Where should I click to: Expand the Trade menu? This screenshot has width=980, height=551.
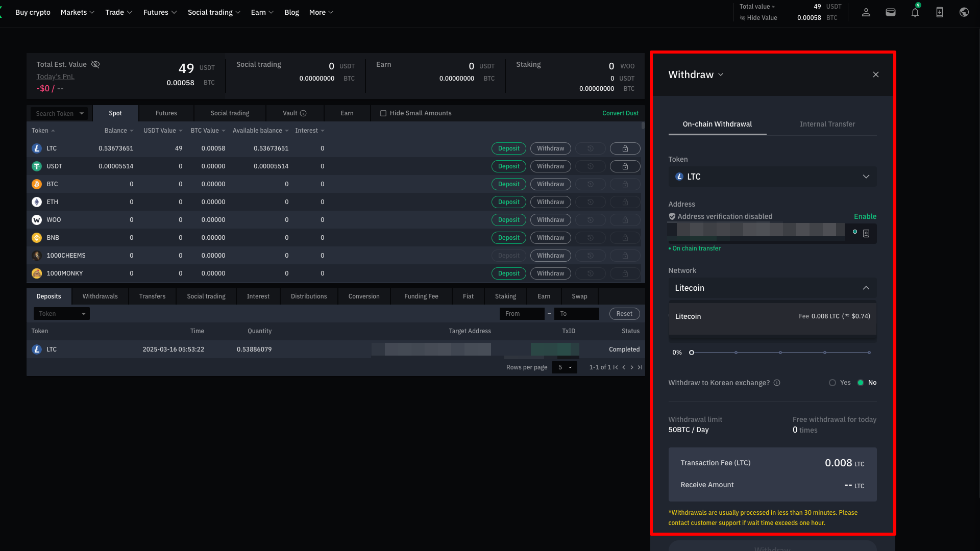click(119, 12)
